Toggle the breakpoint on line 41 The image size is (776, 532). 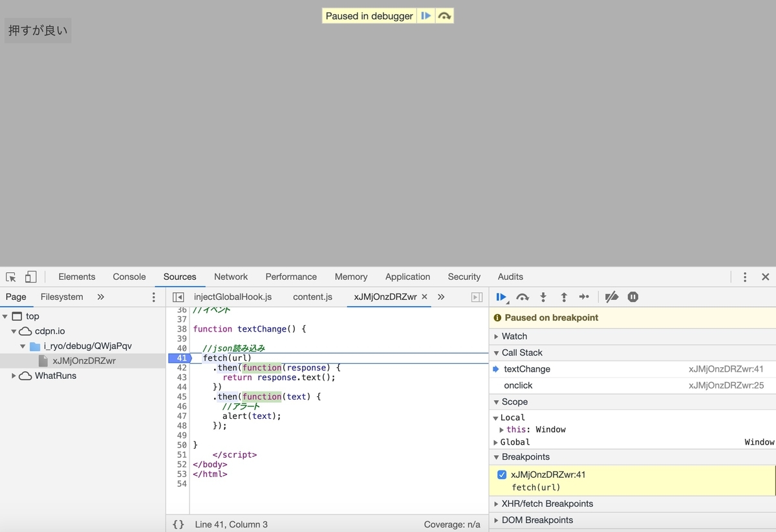(x=181, y=358)
